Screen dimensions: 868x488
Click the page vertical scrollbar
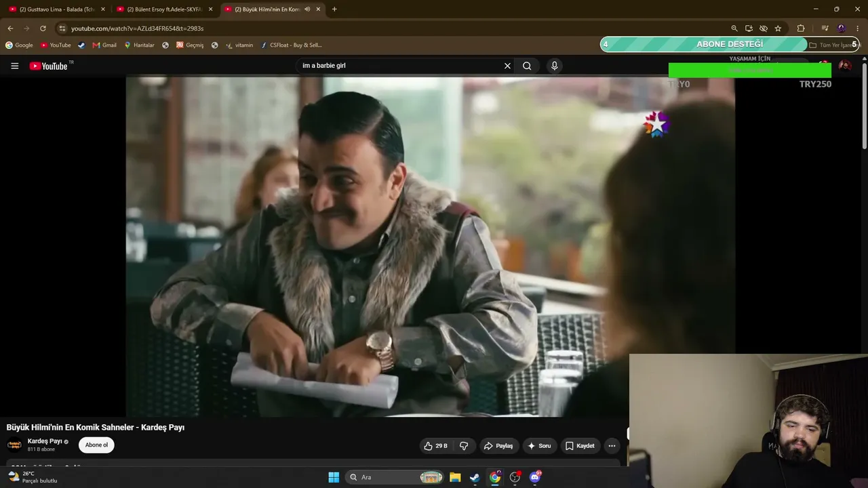865,106
